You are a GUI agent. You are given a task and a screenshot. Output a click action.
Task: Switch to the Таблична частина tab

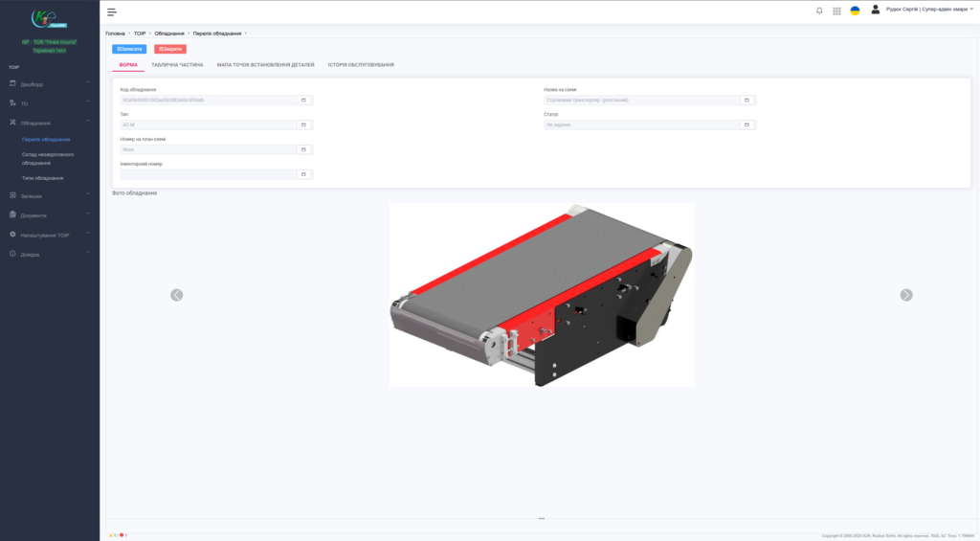click(x=177, y=65)
